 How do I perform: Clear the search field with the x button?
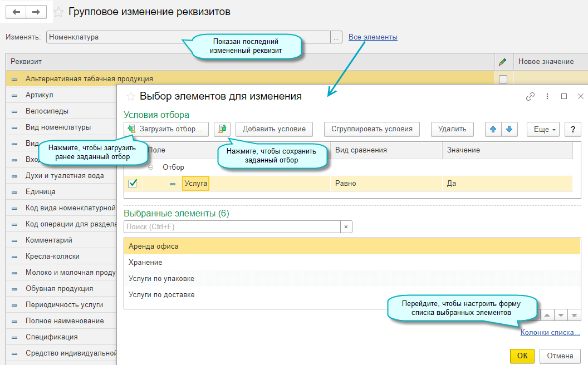pos(346,227)
